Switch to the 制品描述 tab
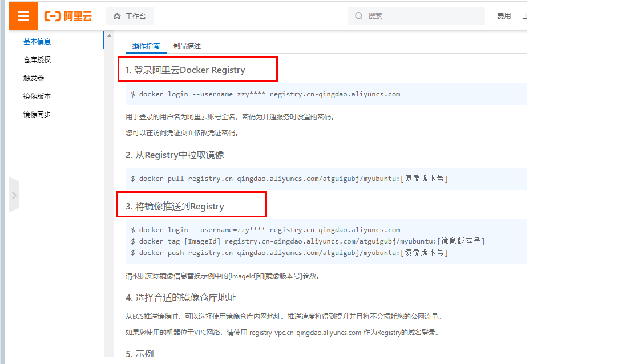 (187, 46)
